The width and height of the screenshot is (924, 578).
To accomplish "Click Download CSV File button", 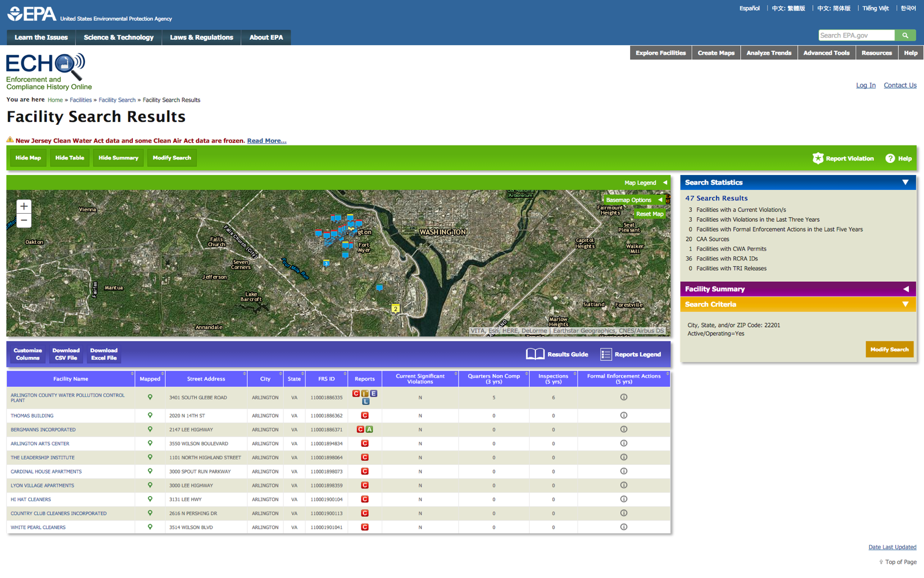I will 66,354.
